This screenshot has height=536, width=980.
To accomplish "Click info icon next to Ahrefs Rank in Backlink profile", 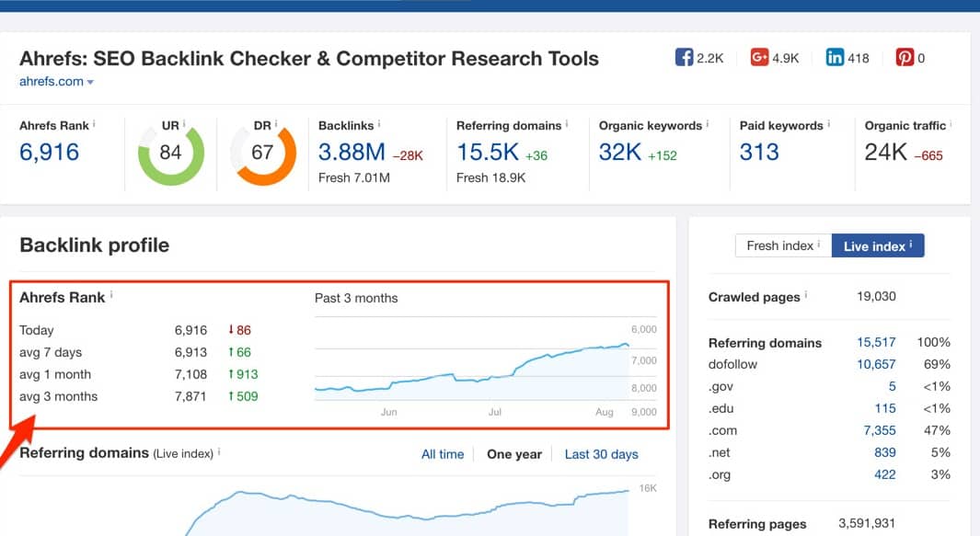I will [111, 295].
